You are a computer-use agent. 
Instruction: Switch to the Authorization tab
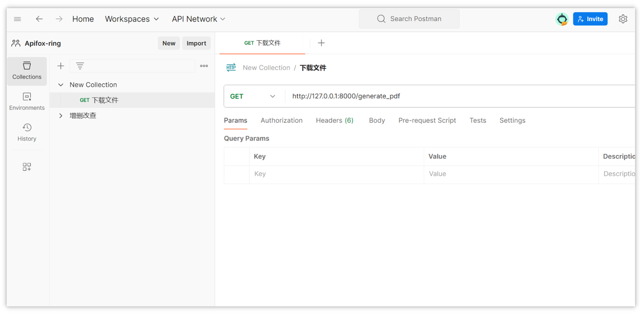(x=282, y=121)
